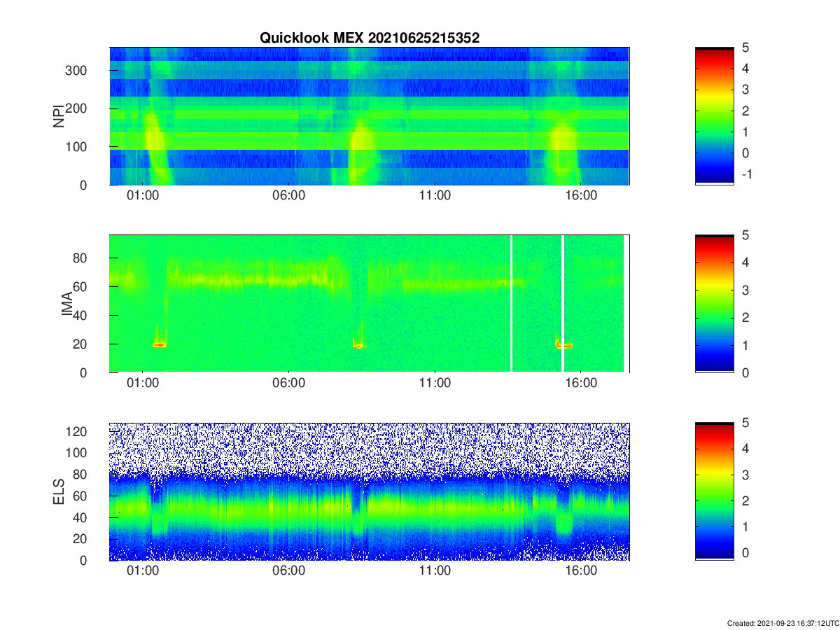Screen dimensions: 840x630
Task: Click the 5 value on ELS colorbar
Action: point(745,423)
